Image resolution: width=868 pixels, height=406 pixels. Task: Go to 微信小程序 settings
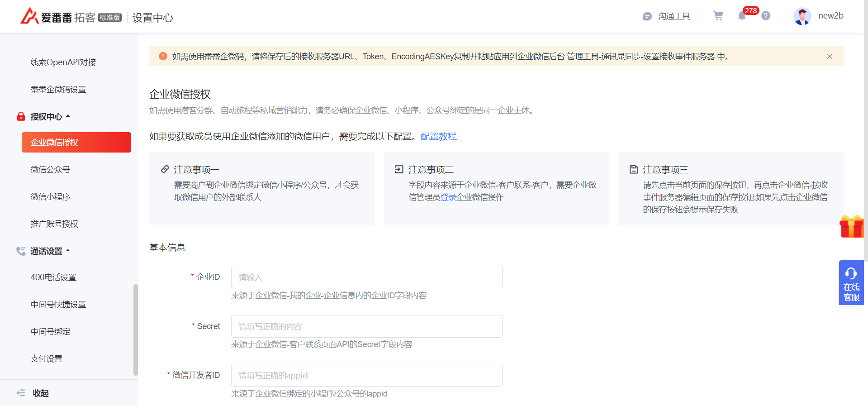tap(50, 196)
